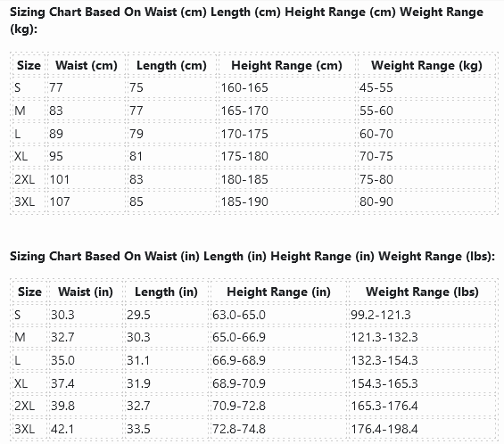Click the Waist (cm) column header
Viewport: 504px width, 444px height.
pos(87,65)
